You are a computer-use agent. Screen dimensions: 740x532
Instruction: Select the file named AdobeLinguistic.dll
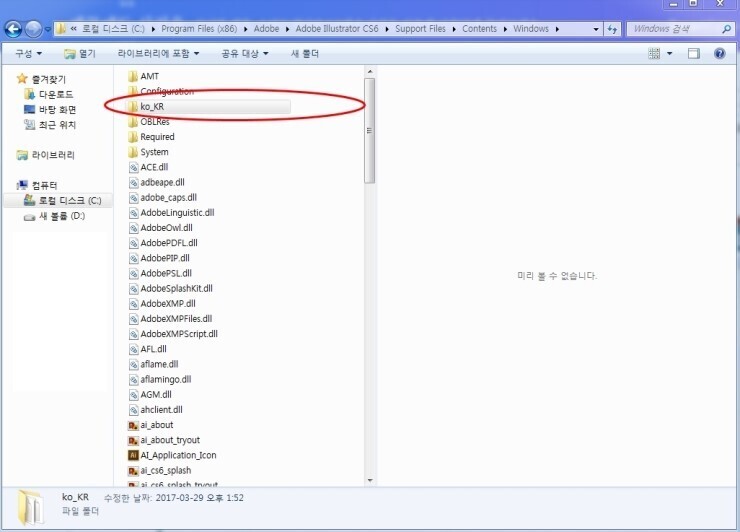point(177,213)
